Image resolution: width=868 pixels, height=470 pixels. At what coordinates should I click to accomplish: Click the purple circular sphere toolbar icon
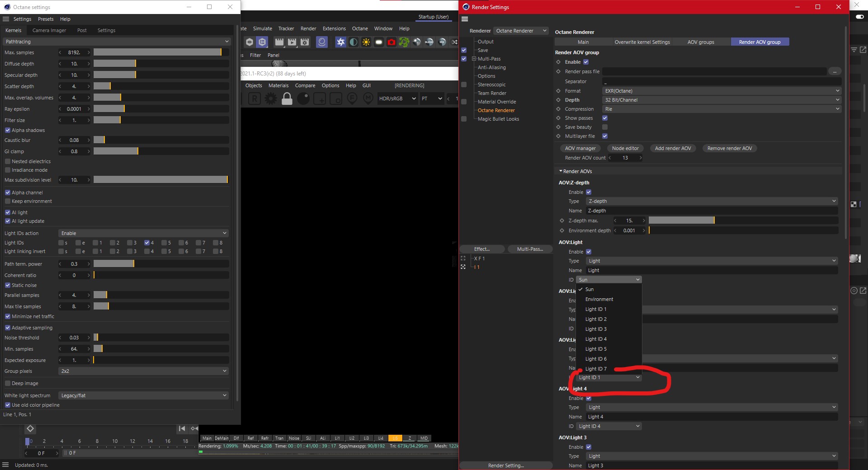322,42
